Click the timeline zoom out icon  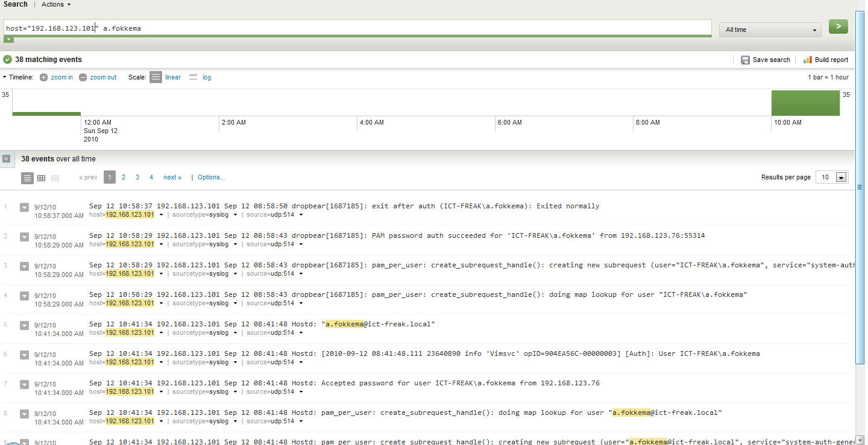point(83,78)
